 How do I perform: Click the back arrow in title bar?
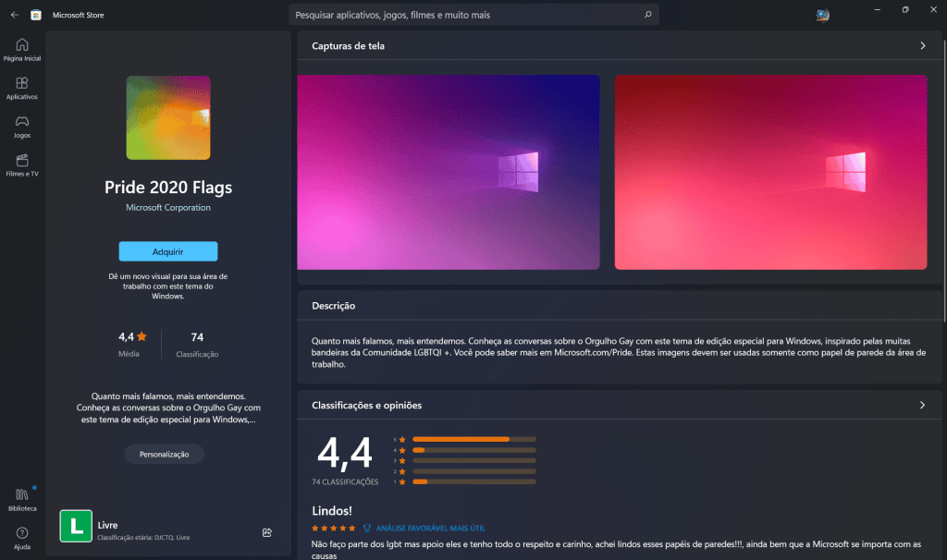coord(15,15)
